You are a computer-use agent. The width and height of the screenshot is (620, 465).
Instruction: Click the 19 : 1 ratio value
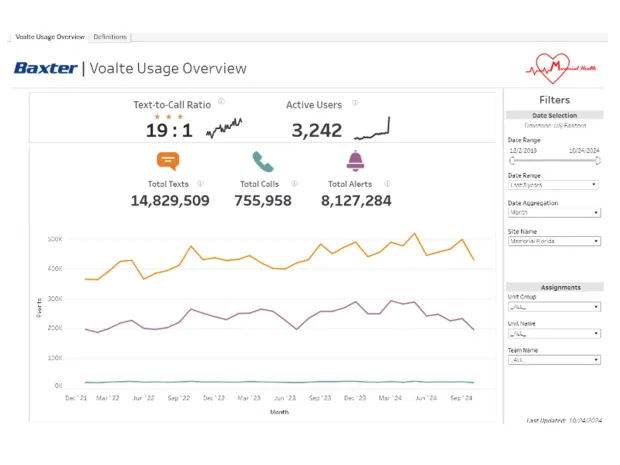[x=169, y=130]
